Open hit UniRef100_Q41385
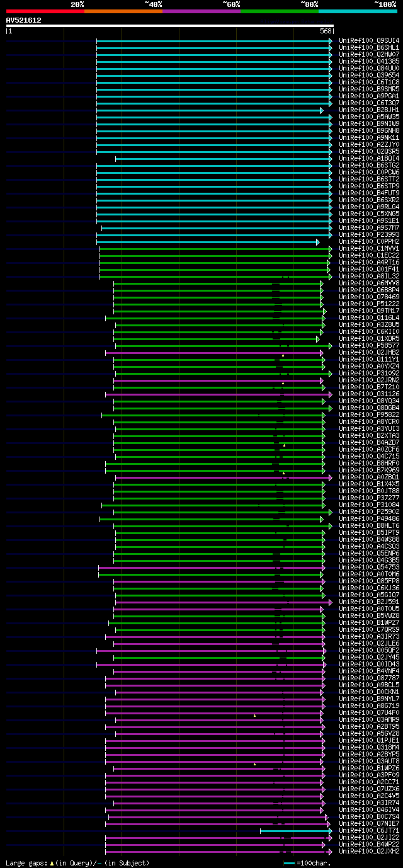Image resolution: width=403 pixels, height=868 pixels. [369, 61]
